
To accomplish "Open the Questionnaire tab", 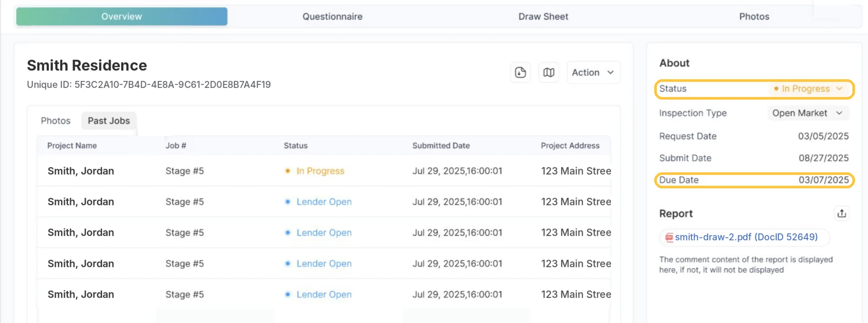I will pyautogui.click(x=332, y=16).
